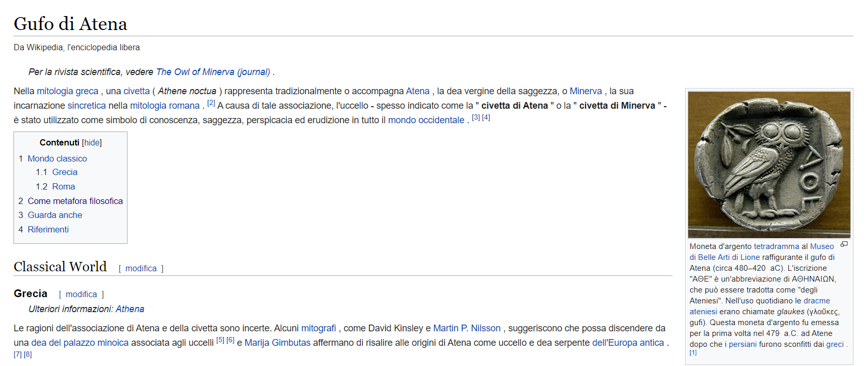Select Guarda anche in the contents
868x366 pixels.
pos(55,215)
